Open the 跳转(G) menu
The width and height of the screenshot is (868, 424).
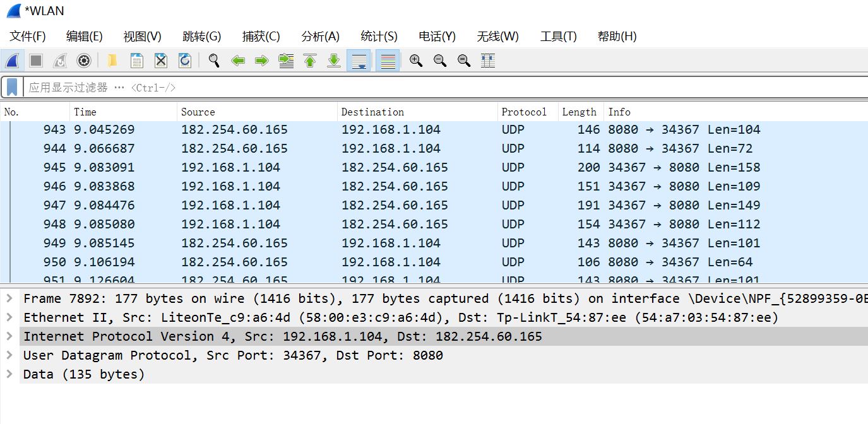click(201, 37)
